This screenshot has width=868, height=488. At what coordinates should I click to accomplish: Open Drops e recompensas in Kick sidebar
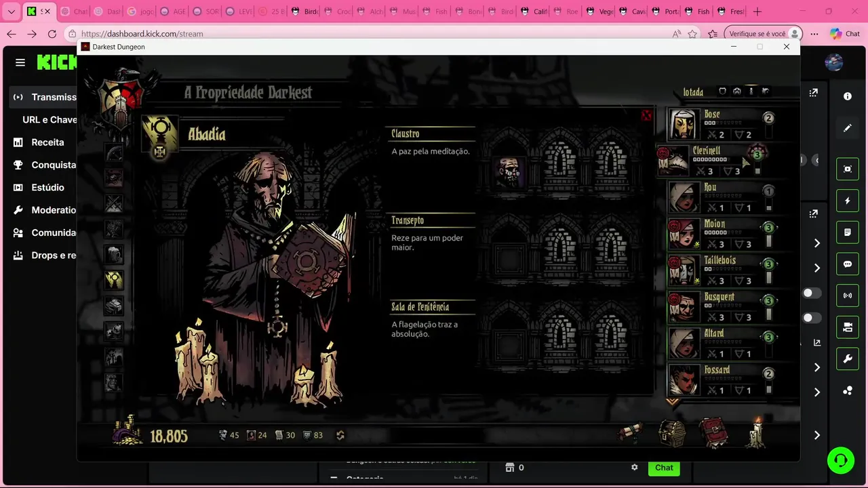tap(44, 256)
